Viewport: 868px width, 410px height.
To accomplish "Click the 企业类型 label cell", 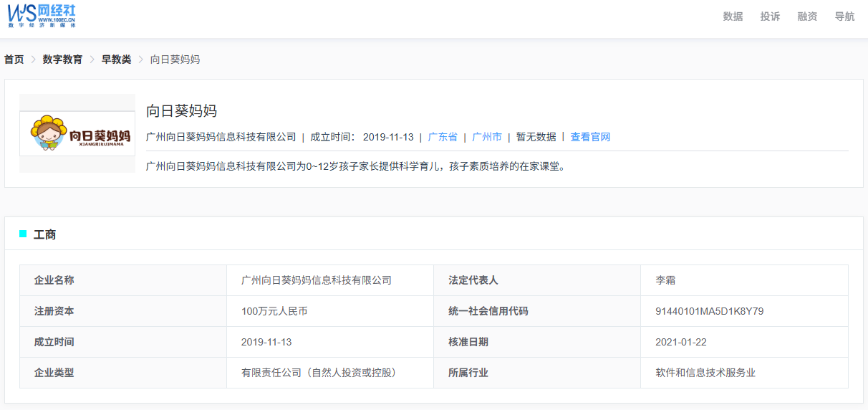I will tap(123, 373).
